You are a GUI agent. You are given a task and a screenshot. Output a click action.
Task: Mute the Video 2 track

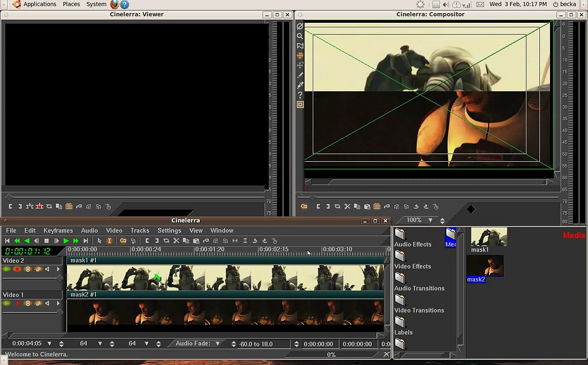[x=47, y=269]
